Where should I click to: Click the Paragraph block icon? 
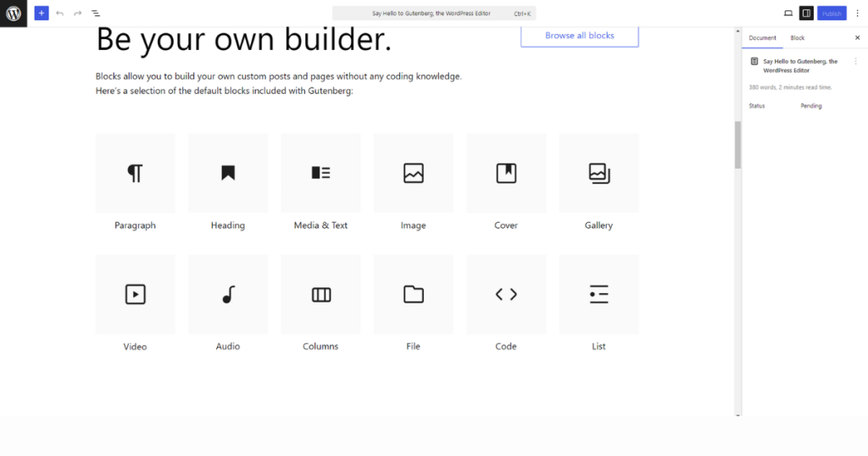point(135,173)
